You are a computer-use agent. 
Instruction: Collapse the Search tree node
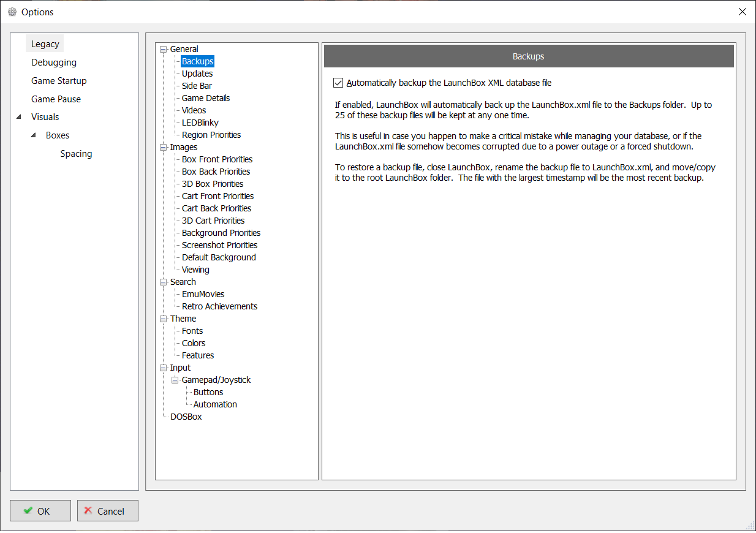[x=164, y=282]
